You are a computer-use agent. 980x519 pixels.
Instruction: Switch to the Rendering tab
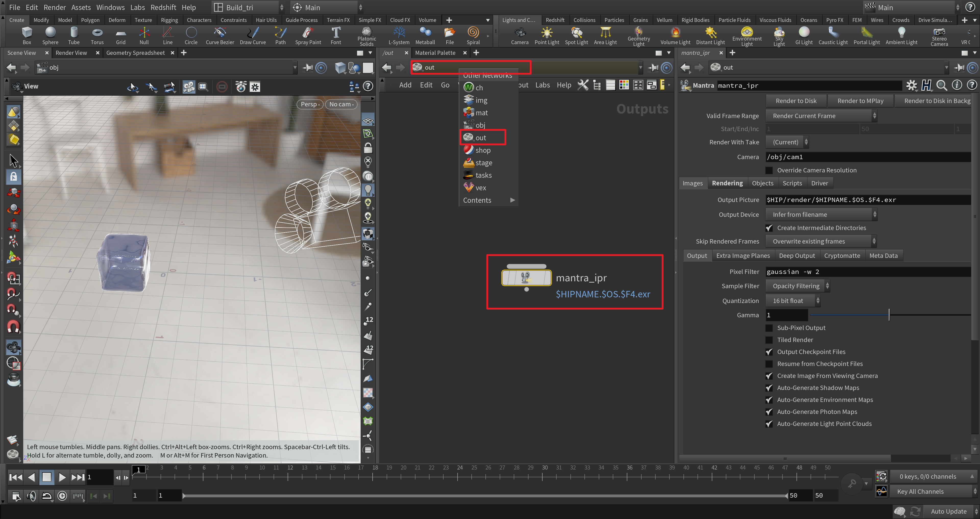click(x=727, y=183)
